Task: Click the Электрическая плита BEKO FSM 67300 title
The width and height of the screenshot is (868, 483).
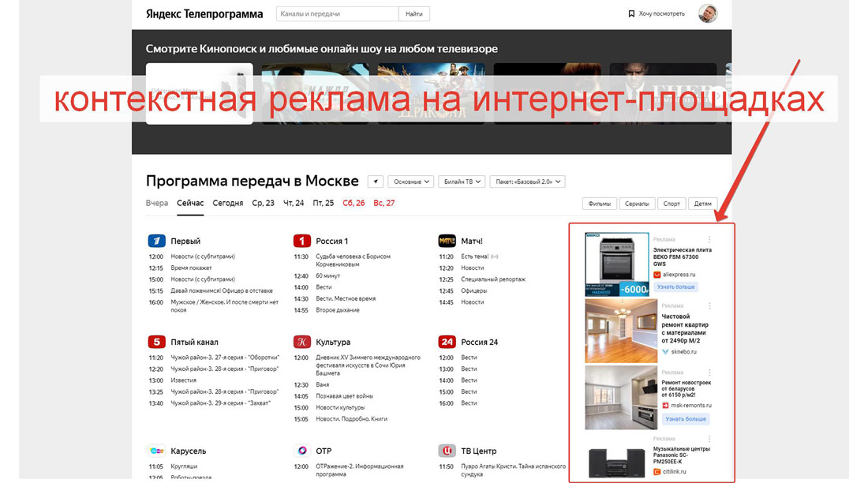Action: pyautogui.click(x=682, y=257)
